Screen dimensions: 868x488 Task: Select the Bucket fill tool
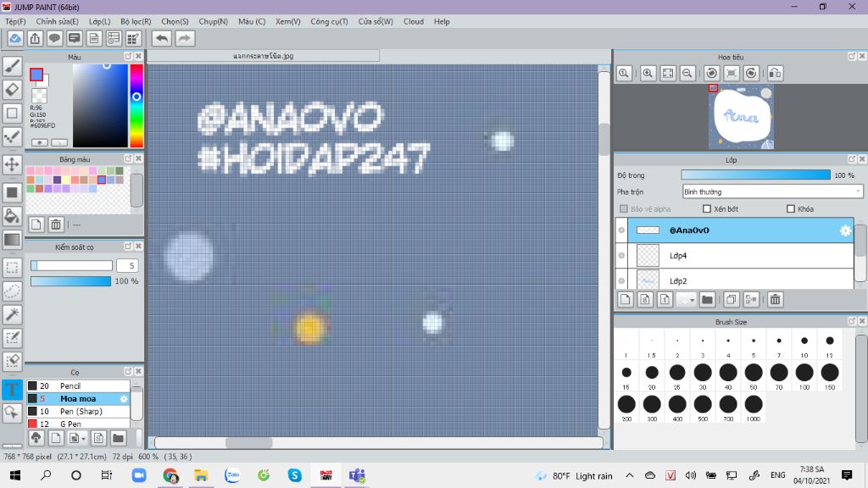click(x=12, y=216)
